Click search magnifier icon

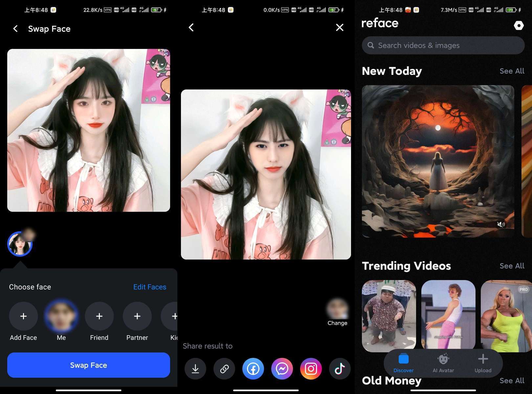click(371, 45)
